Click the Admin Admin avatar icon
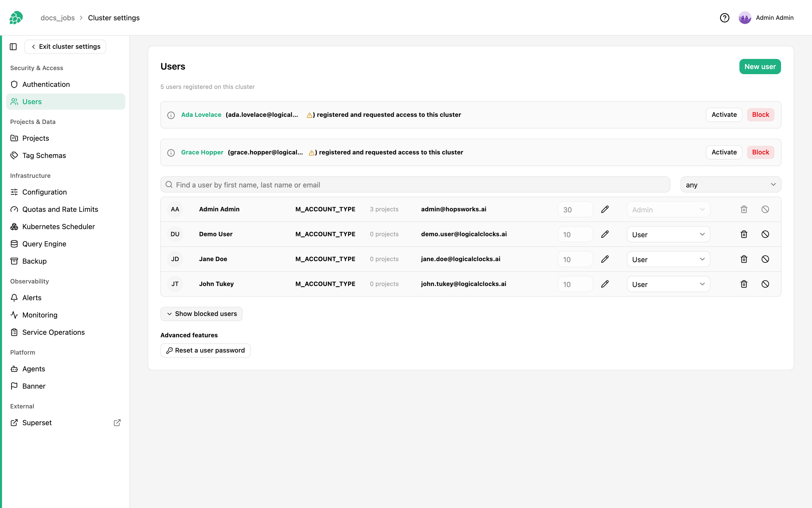Viewport: 812px width, 508px height. tap(745, 18)
